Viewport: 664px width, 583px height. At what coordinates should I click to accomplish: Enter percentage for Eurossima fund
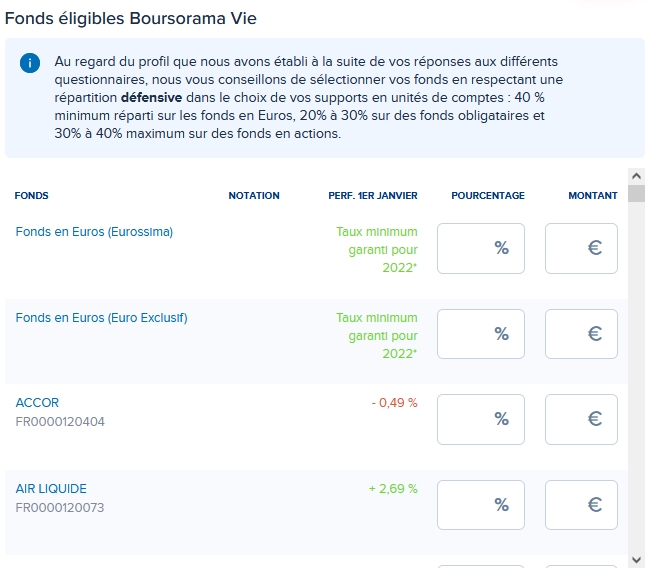point(481,248)
